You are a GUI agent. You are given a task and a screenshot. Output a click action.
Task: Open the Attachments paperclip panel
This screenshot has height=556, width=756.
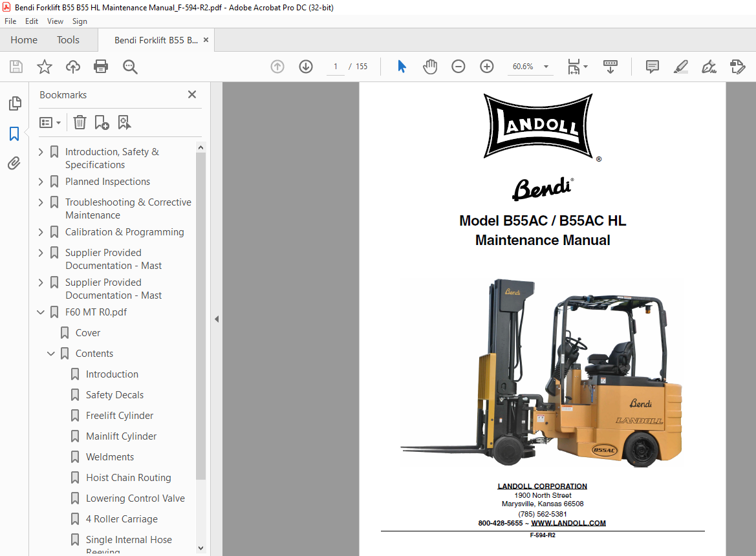pyautogui.click(x=14, y=164)
